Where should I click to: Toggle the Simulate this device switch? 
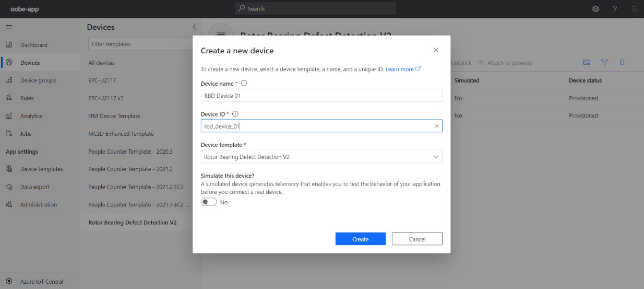click(x=209, y=202)
